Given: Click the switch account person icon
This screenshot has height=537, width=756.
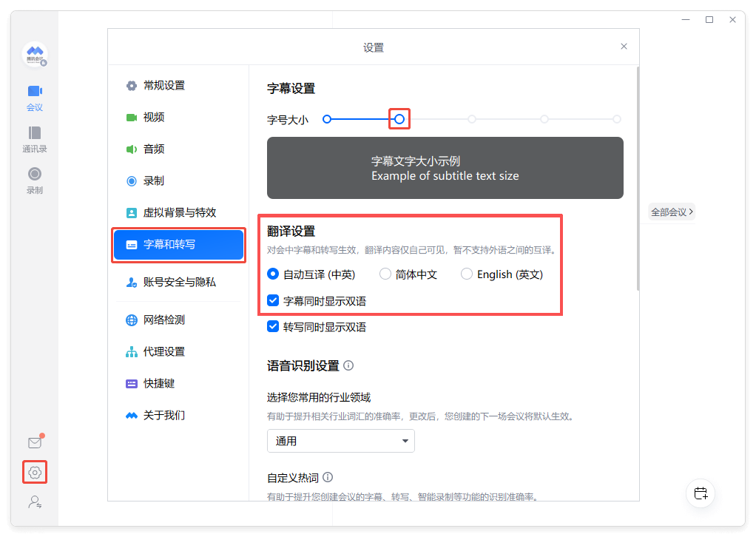Looking at the screenshot, I should pos(35,502).
